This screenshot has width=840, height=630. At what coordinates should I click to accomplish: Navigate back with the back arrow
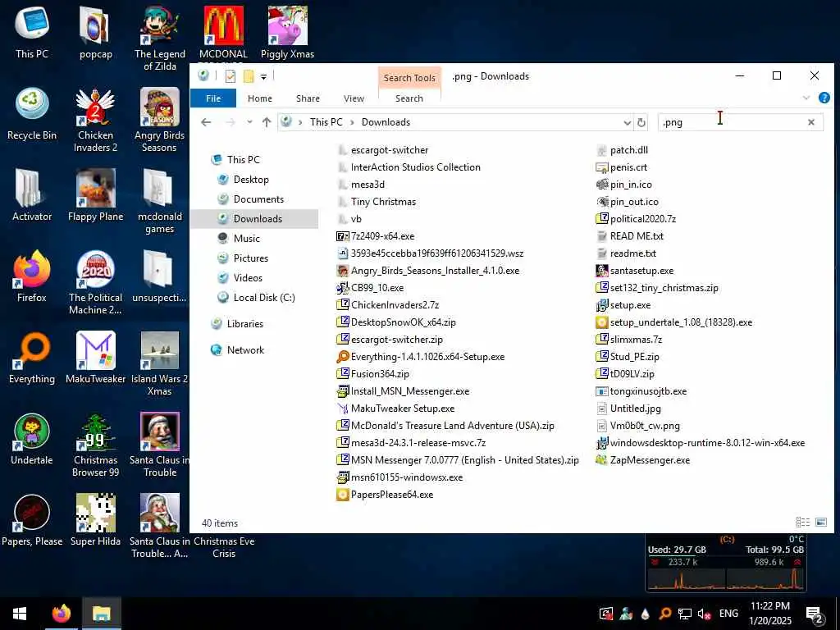[x=206, y=122]
